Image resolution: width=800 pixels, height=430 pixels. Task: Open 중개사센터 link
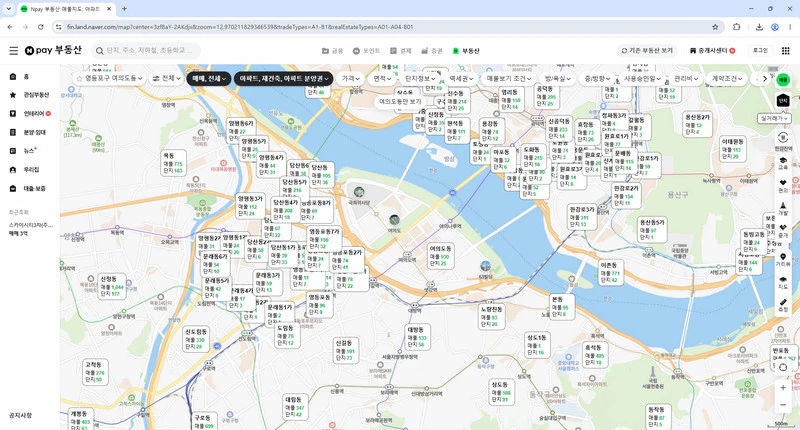click(712, 50)
